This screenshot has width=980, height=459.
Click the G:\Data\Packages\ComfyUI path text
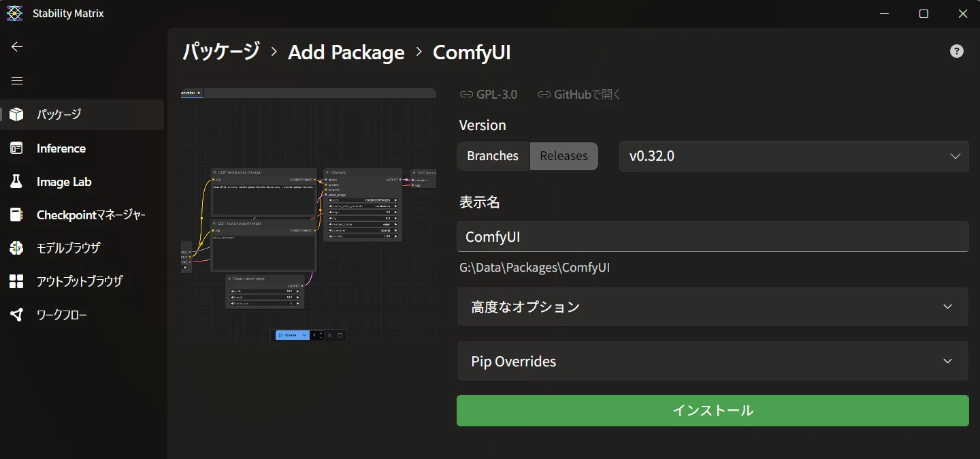tap(535, 268)
